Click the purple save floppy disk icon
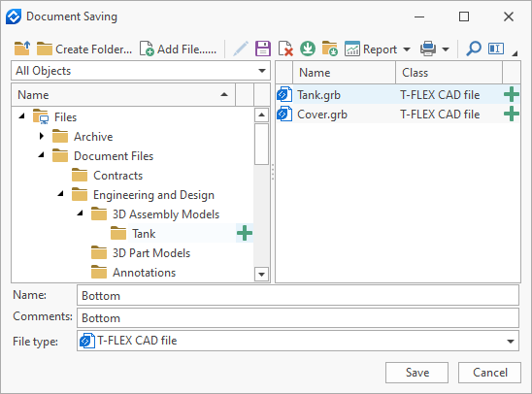 [263, 49]
